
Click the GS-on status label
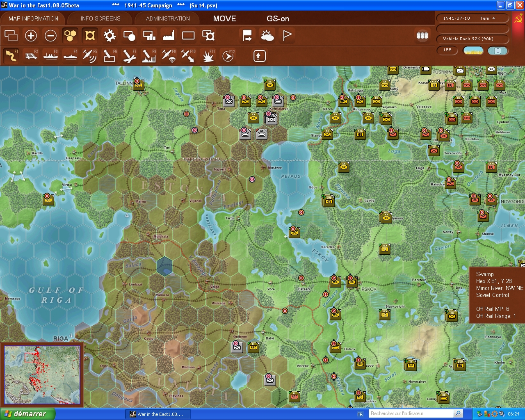click(278, 18)
